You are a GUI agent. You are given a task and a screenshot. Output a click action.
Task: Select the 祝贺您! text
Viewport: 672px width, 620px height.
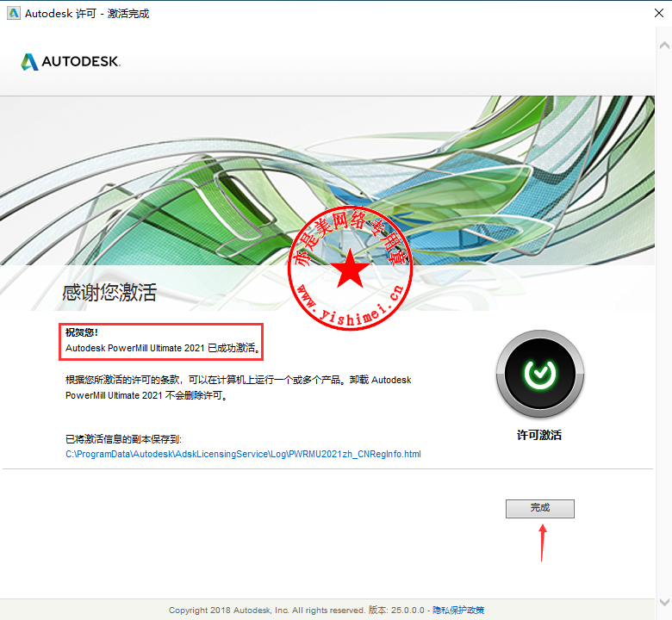pos(82,332)
